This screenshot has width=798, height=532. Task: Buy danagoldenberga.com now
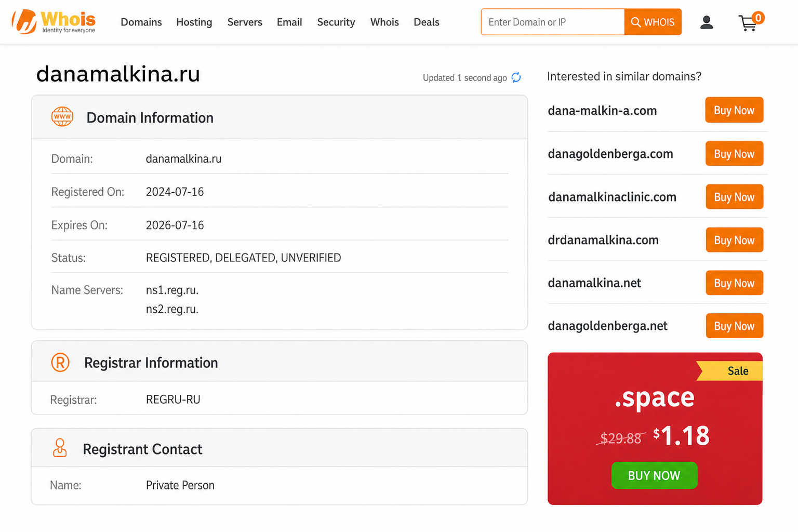click(734, 154)
